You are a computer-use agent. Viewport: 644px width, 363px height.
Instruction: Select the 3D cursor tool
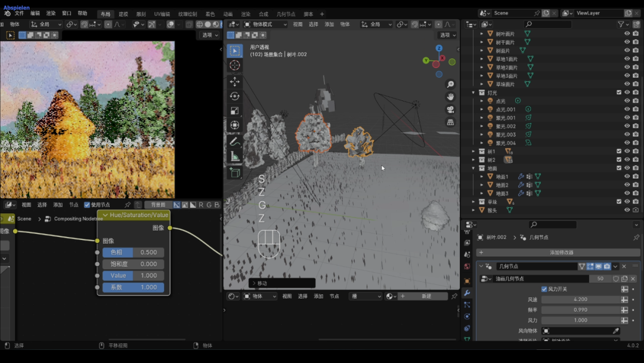pyautogui.click(x=235, y=65)
